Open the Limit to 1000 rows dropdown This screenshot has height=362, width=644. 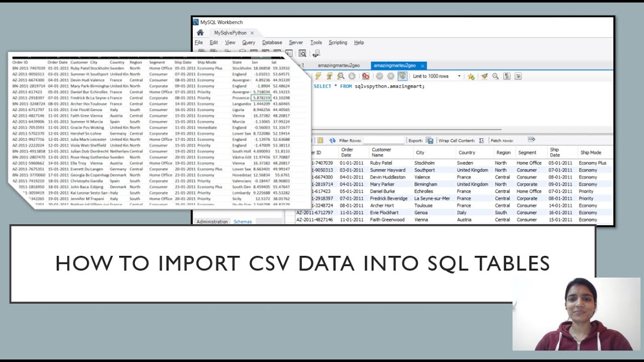[437, 76]
